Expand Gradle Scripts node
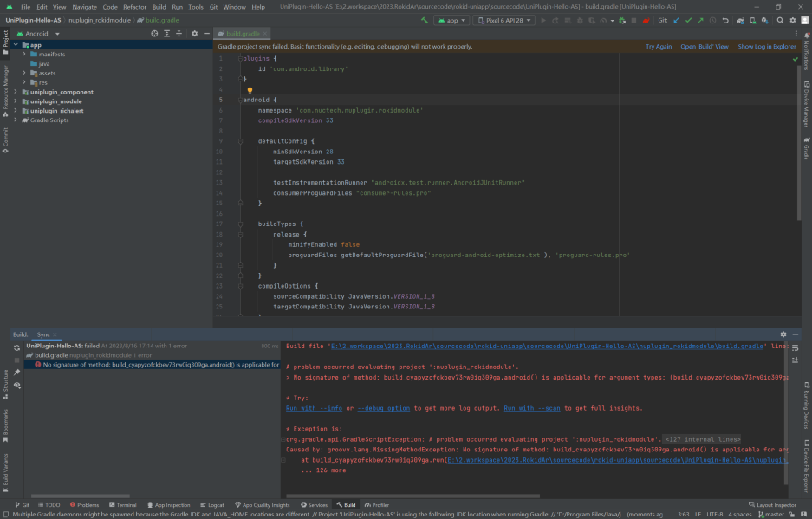This screenshot has height=519, width=812. coord(16,120)
